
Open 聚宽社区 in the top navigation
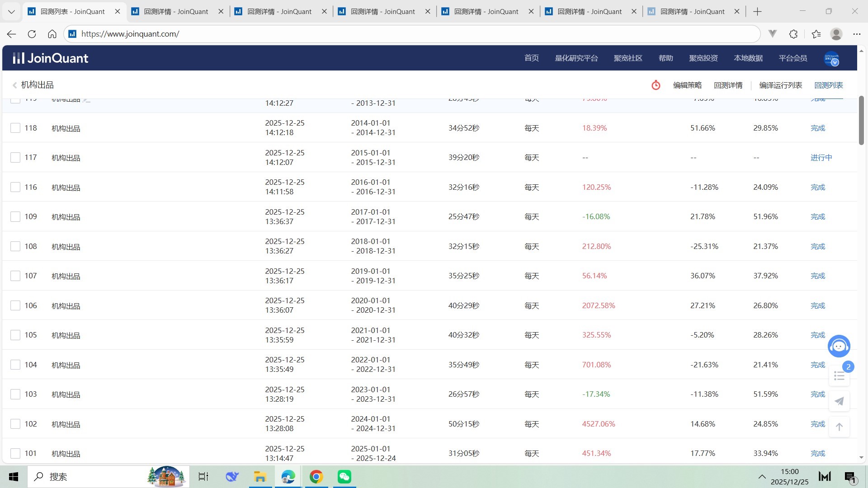pos(628,58)
